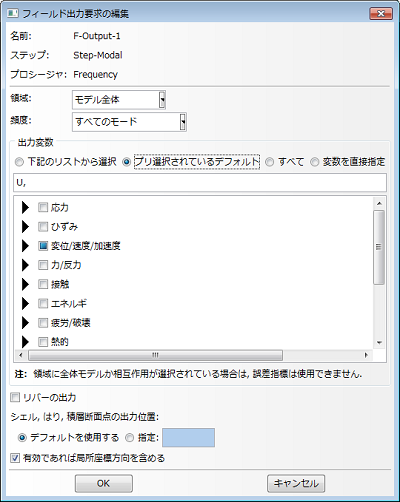
Task: Expand the 変位/速度/加速度 arrow
Action: click(25, 246)
